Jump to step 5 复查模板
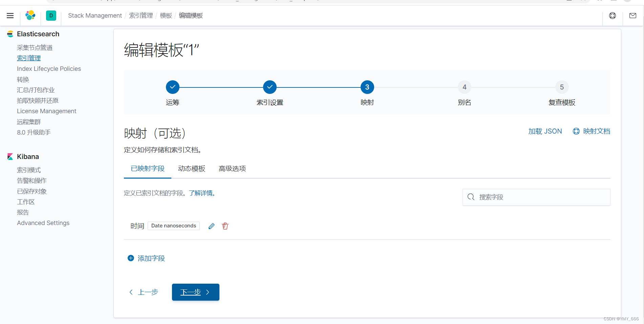644x324 pixels. click(x=562, y=87)
